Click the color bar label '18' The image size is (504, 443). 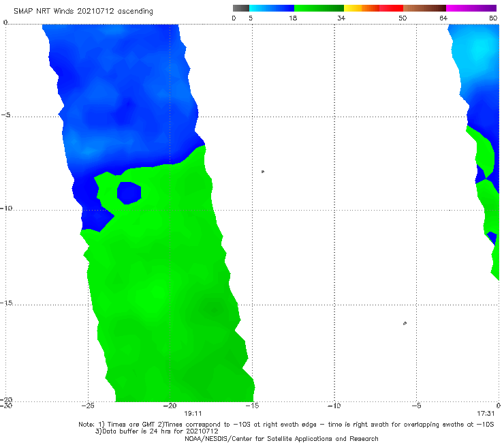click(293, 18)
